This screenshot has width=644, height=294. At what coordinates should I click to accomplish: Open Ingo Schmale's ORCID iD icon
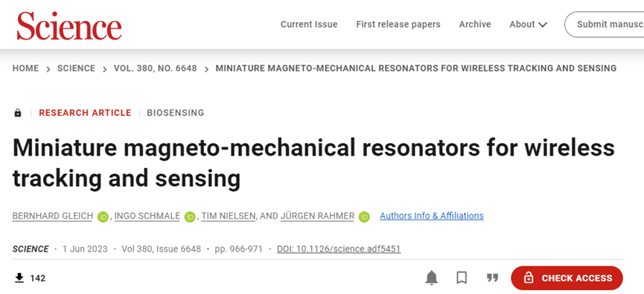pos(190,217)
